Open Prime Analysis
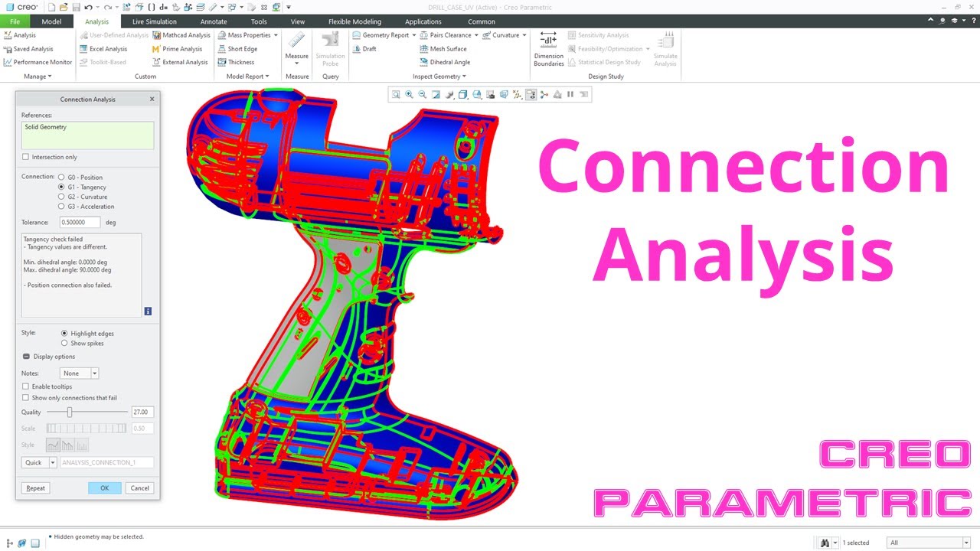 (x=177, y=49)
